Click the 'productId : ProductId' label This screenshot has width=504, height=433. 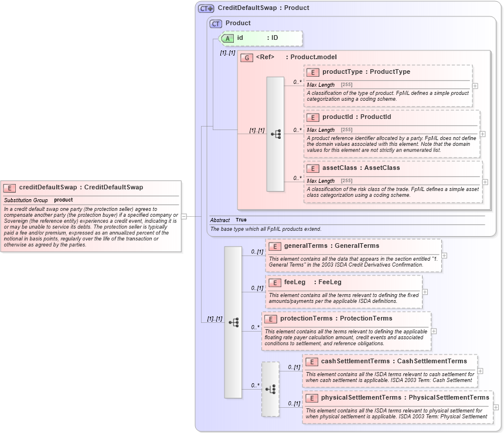pos(356,117)
